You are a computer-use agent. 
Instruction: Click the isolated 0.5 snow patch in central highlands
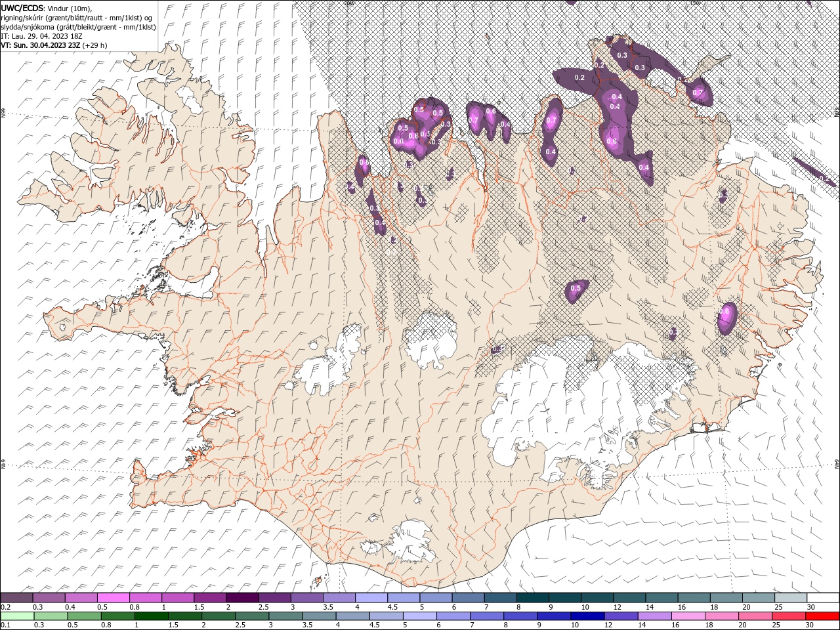pyautogui.click(x=576, y=290)
